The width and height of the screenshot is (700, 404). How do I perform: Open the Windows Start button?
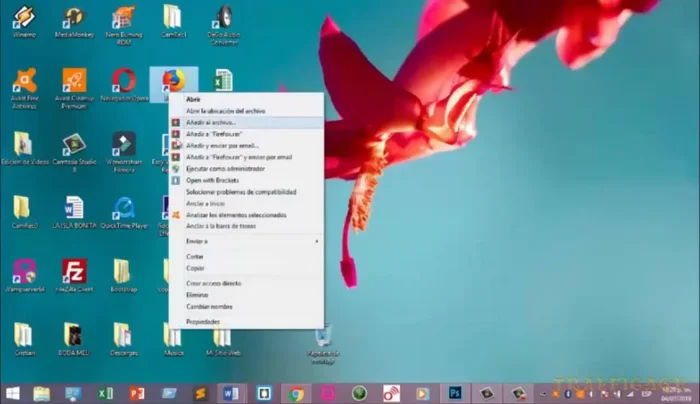[x=12, y=394]
